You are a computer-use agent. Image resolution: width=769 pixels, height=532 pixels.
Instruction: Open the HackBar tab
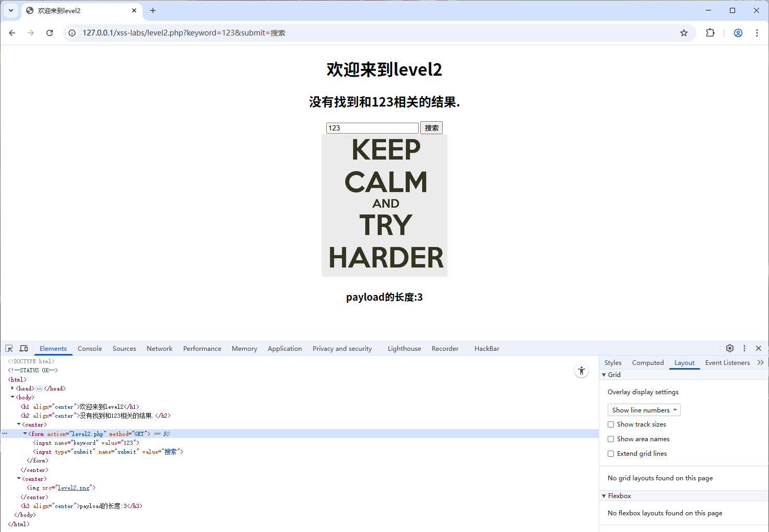pyautogui.click(x=487, y=349)
